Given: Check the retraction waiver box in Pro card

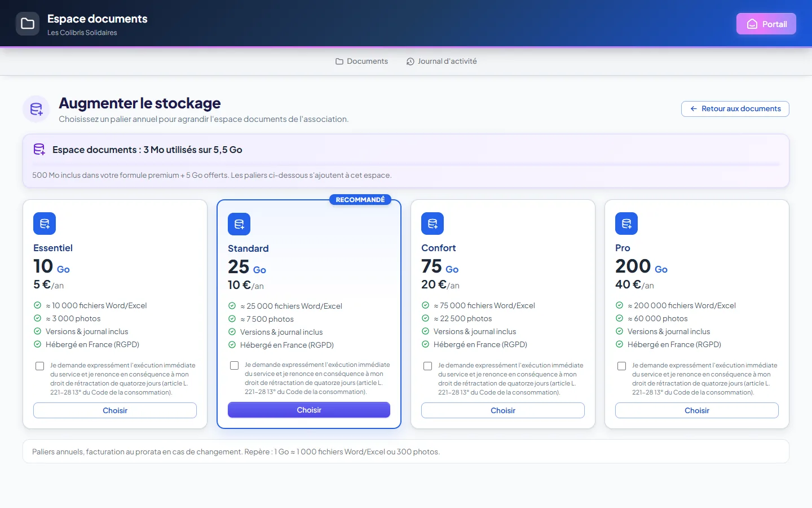Looking at the screenshot, I should pos(622,366).
